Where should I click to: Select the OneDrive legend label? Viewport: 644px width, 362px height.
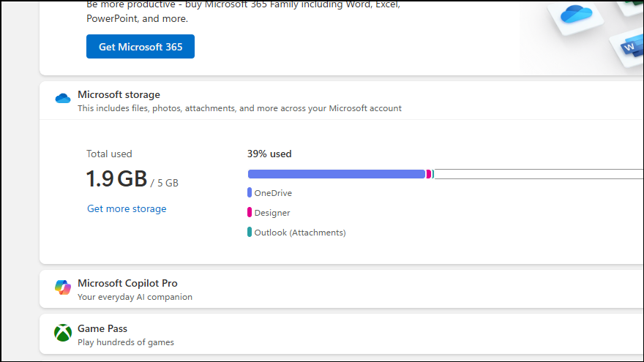point(273,193)
